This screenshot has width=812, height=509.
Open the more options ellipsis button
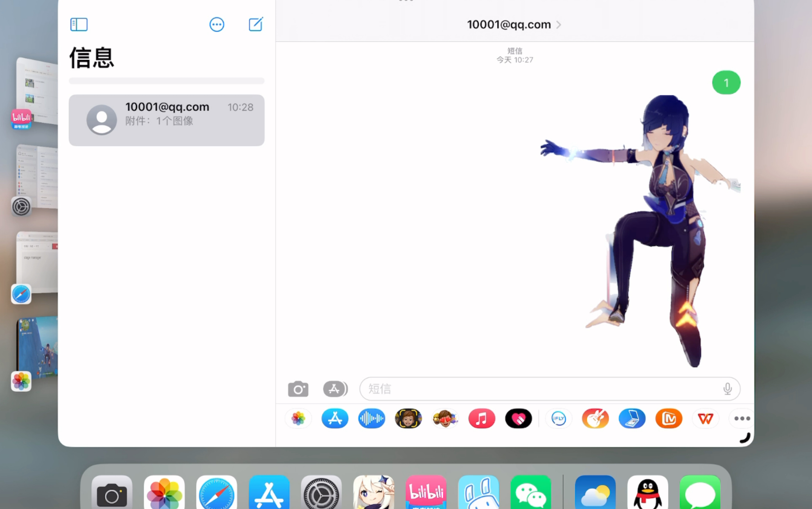point(217,25)
